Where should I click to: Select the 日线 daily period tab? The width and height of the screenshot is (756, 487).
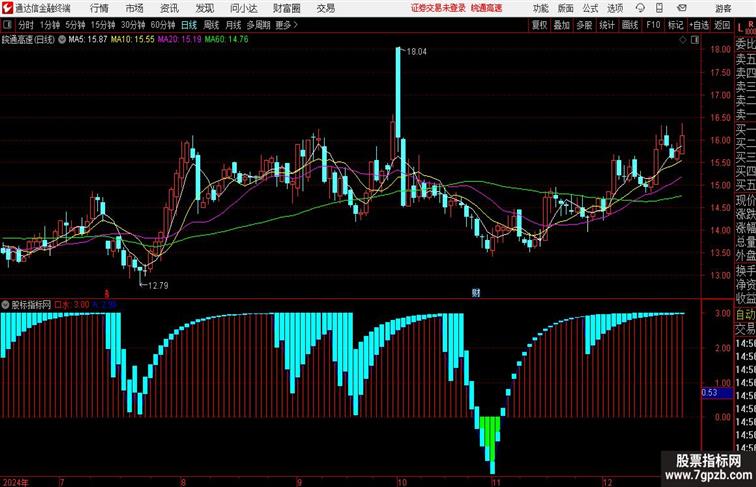pos(189,25)
